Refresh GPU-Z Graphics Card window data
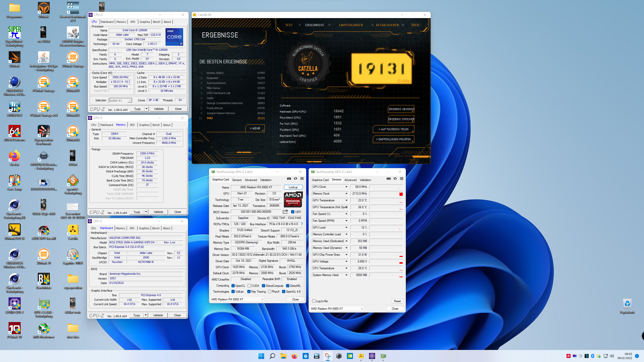 tap(296, 179)
